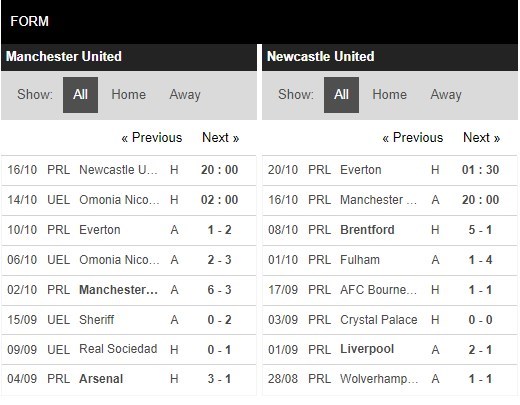Image resolution: width=520 pixels, height=405 pixels.
Task: Go to Previous Manchester United fixtures
Action: pos(152,137)
